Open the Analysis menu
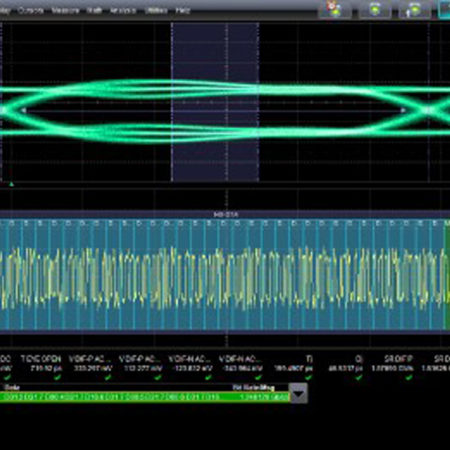This screenshot has width=450, height=450. click(123, 11)
